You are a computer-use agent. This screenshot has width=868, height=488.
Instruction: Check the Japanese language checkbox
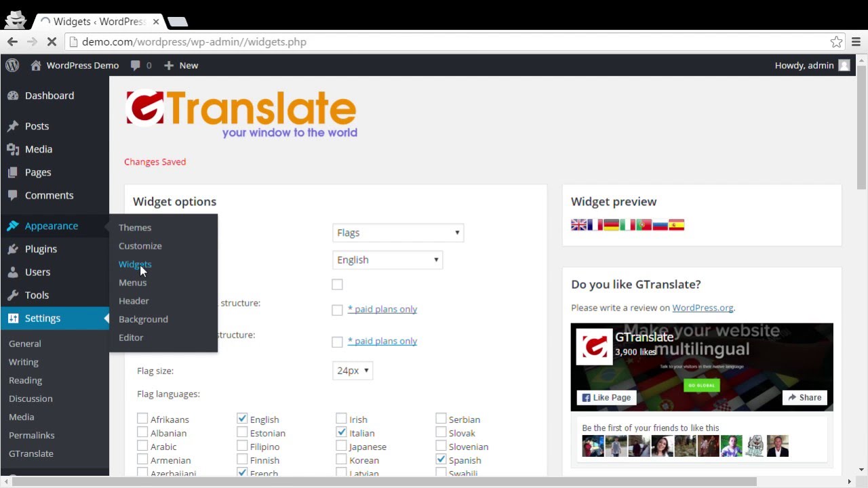pyautogui.click(x=342, y=446)
